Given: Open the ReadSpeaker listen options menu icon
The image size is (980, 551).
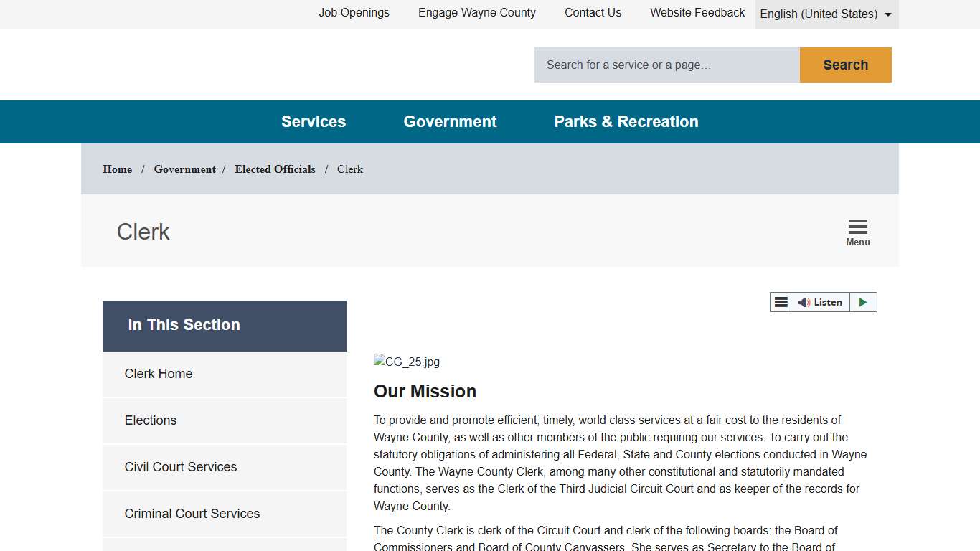Looking at the screenshot, I should 781,302.
